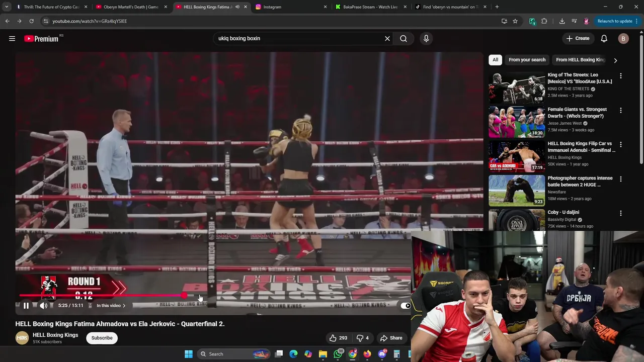Select the From your search chip
Image resolution: width=644 pixels, height=362 pixels.
tap(527, 60)
